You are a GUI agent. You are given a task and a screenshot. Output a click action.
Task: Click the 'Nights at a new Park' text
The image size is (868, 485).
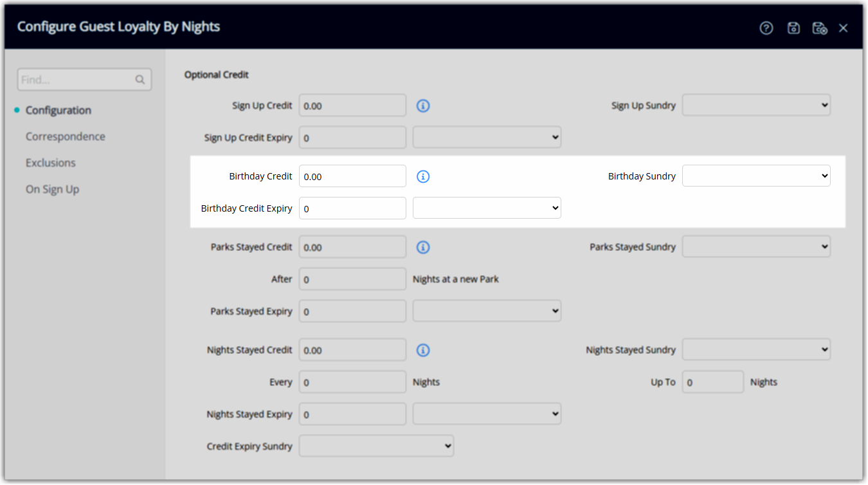[456, 279]
